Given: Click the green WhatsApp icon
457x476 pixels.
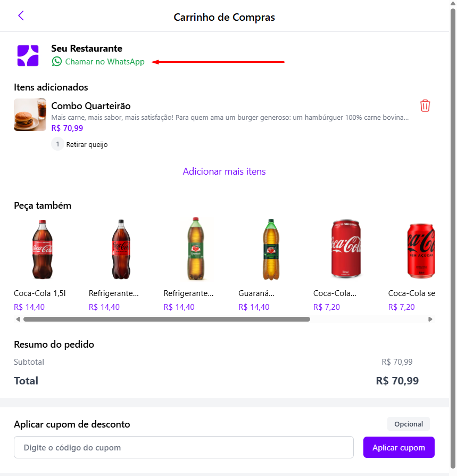Looking at the screenshot, I should point(57,62).
